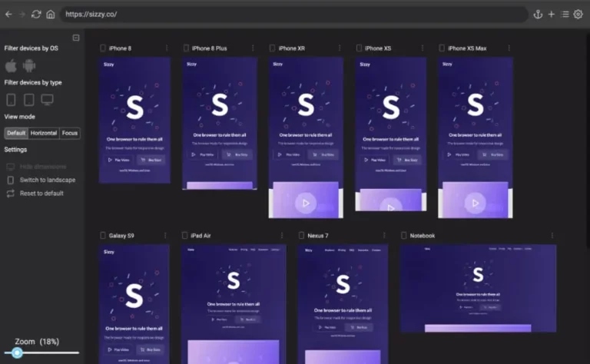Open Notebook options menu
This screenshot has height=364, width=590.
pos(552,236)
